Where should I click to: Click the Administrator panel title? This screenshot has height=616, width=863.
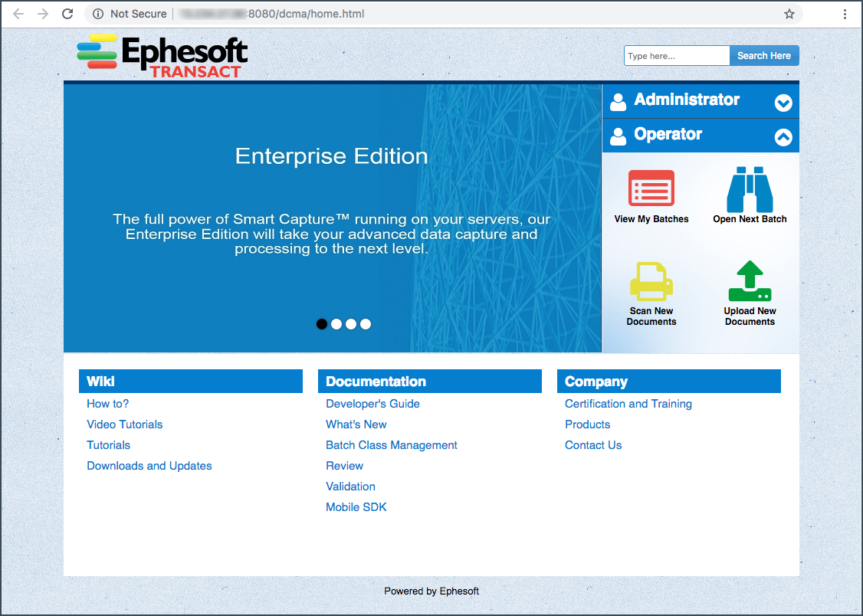coord(687,100)
